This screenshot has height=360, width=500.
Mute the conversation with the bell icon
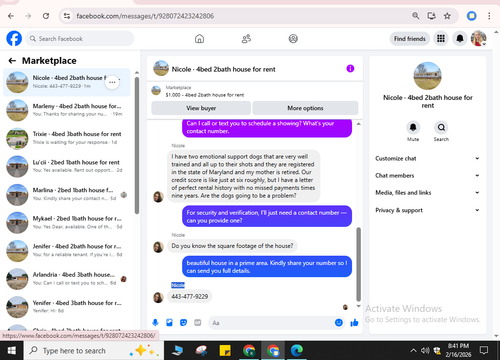[413, 127]
